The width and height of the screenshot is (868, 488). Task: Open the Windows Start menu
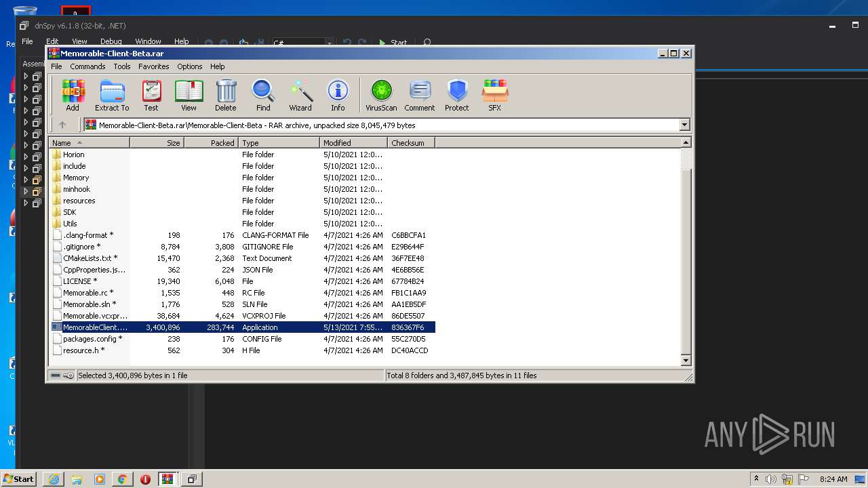(x=18, y=479)
